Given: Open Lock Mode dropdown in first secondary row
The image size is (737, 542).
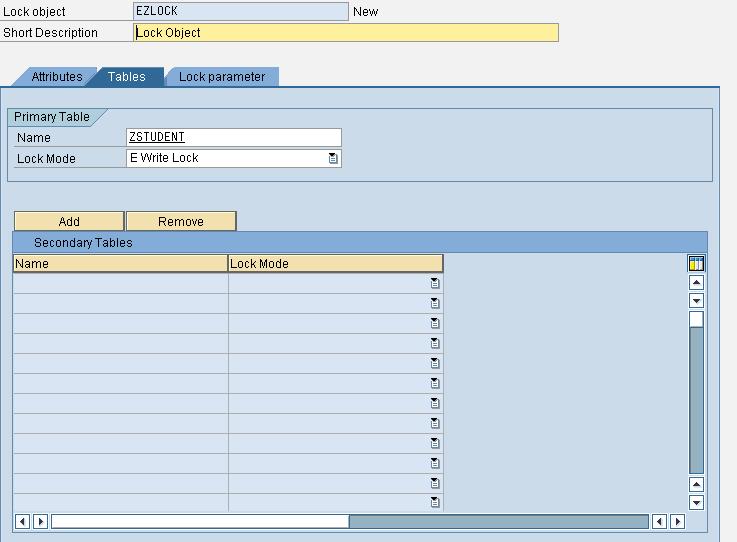Looking at the screenshot, I should pyautogui.click(x=435, y=284).
